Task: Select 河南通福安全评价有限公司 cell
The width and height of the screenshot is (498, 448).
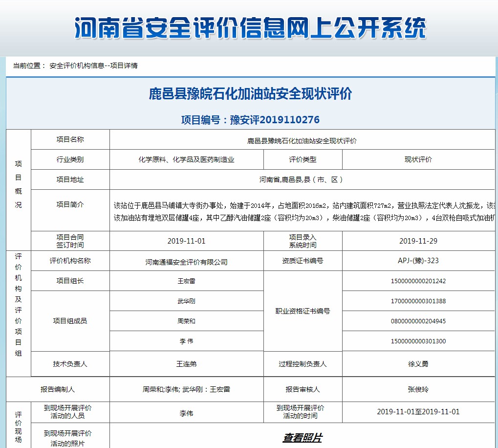Action: [186, 261]
